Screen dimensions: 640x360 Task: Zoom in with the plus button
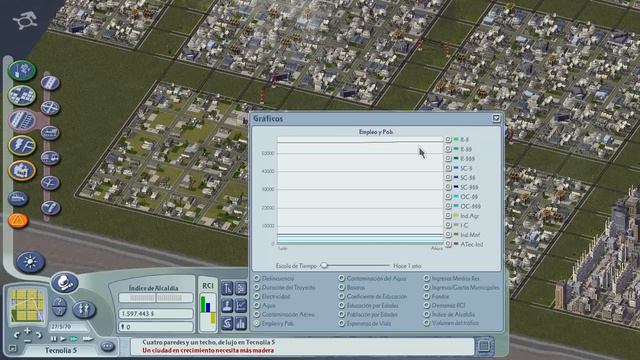point(27,331)
